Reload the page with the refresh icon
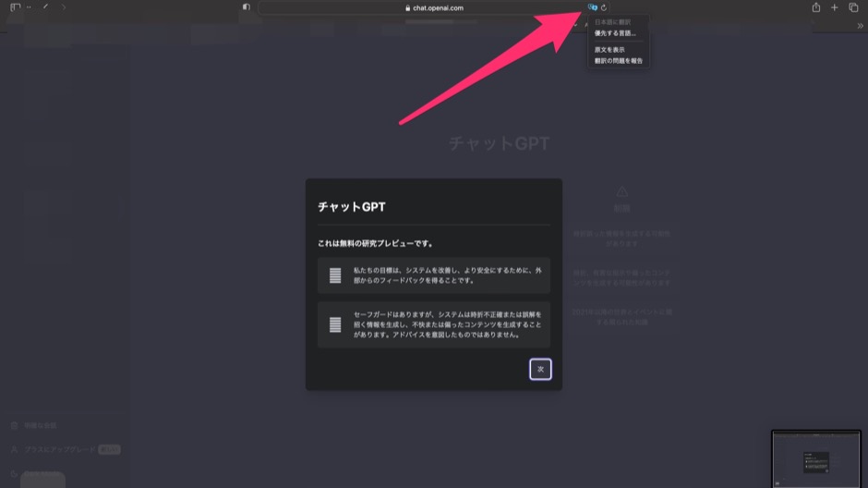 604,7
